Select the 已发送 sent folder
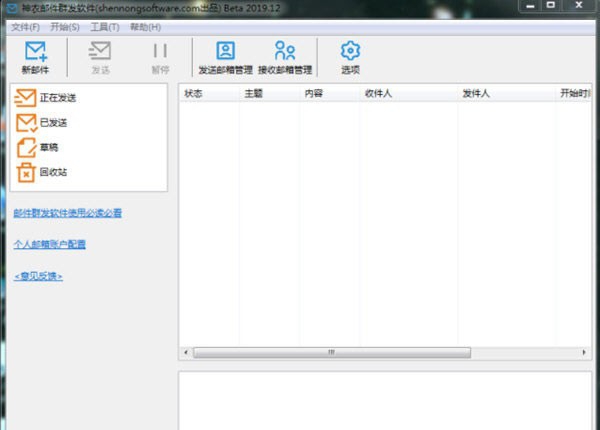 click(41, 123)
